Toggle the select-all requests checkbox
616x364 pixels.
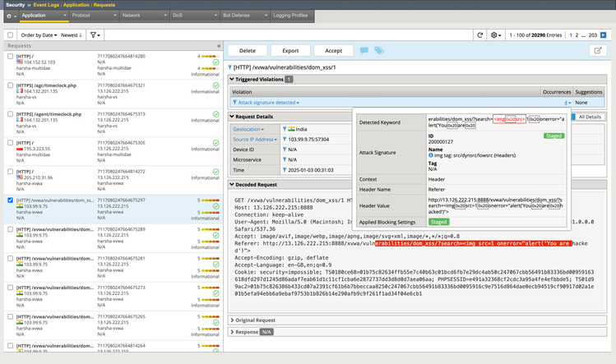[x=10, y=35]
